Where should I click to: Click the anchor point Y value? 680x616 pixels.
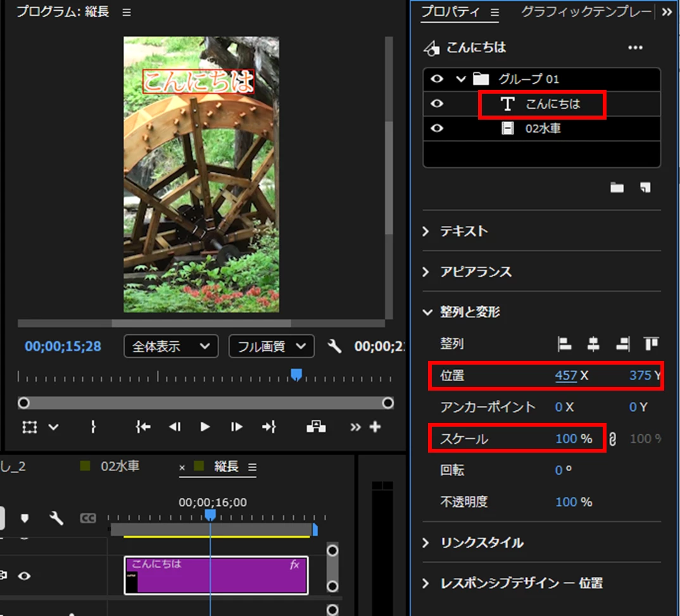[x=633, y=407]
